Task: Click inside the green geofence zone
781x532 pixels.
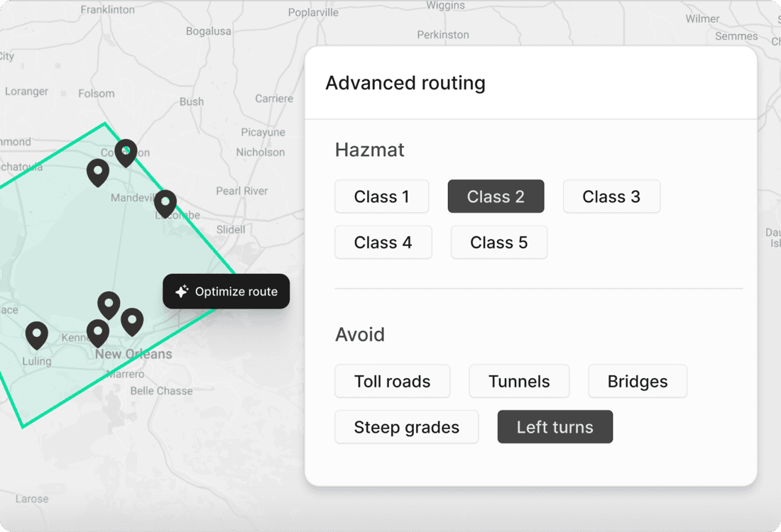Action: click(x=64, y=248)
